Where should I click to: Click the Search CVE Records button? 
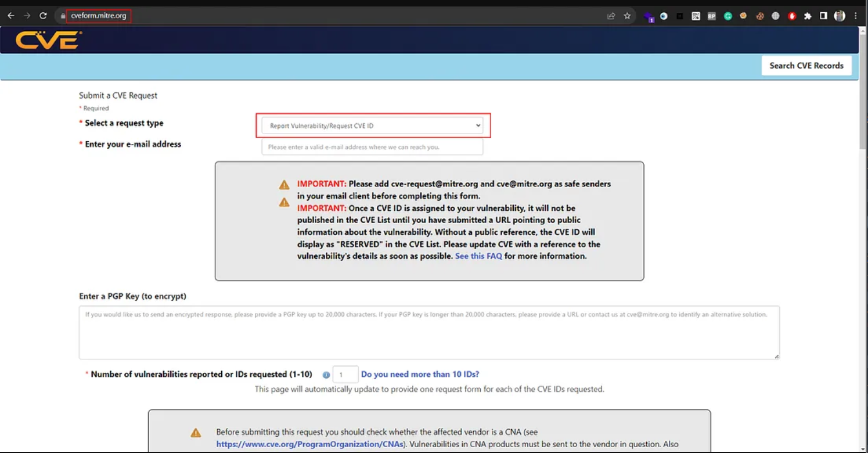coord(806,66)
